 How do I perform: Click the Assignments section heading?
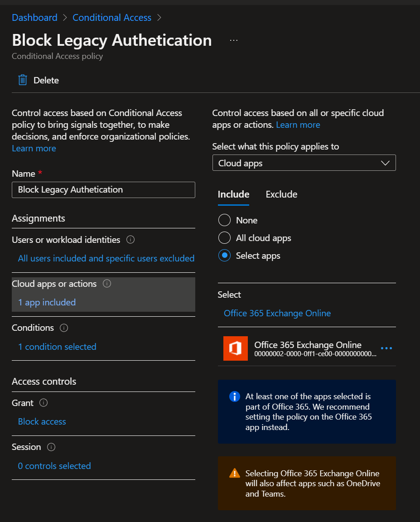pyautogui.click(x=39, y=218)
